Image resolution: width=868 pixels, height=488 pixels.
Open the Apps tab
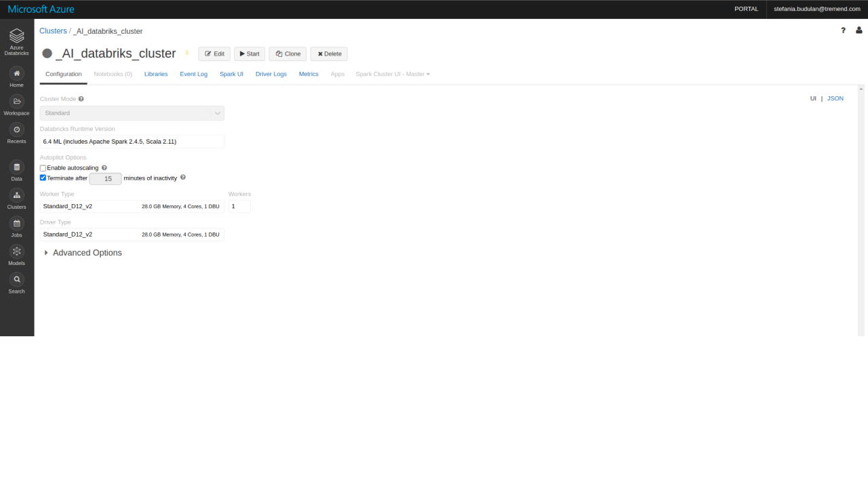coord(338,74)
